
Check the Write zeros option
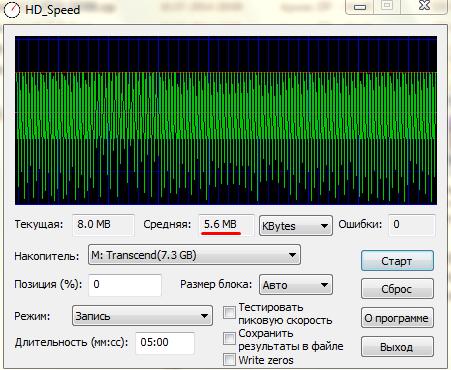coord(229,360)
